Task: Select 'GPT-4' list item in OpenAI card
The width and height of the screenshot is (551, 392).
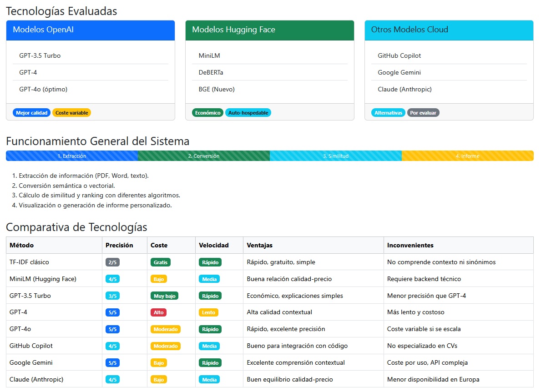Action: tap(91, 72)
